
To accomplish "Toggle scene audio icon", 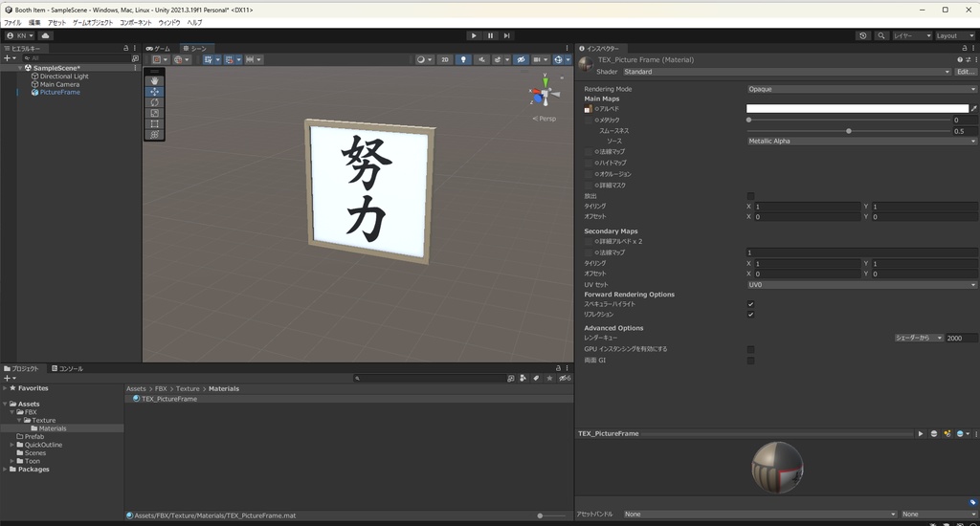I will (x=481, y=59).
